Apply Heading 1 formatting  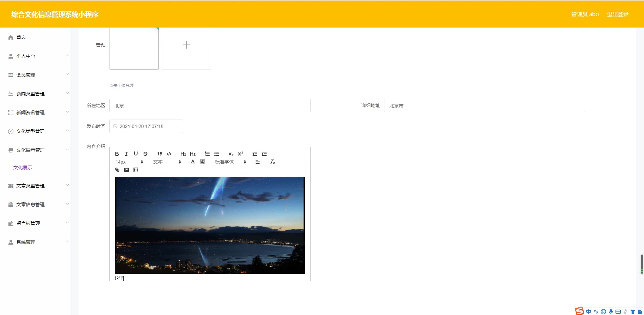(x=183, y=154)
